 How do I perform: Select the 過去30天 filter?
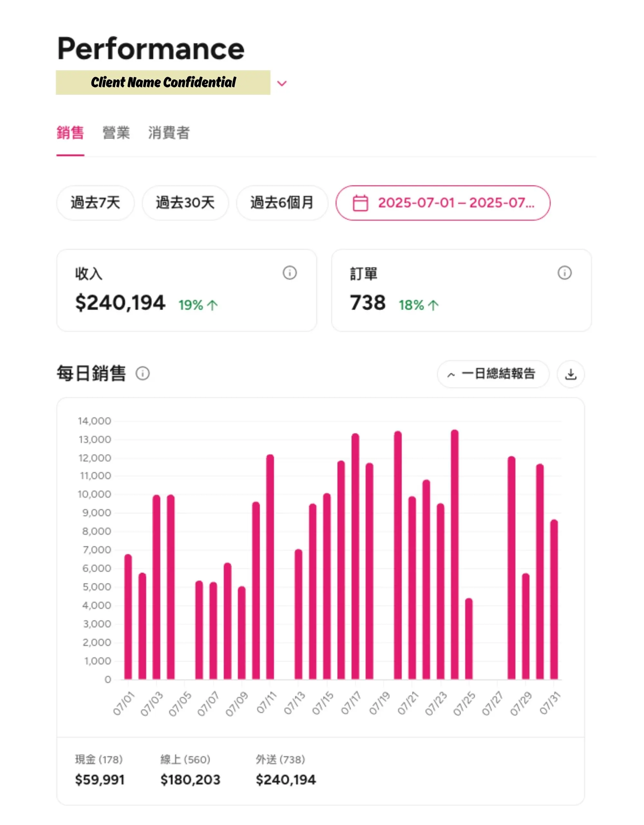click(185, 203)
